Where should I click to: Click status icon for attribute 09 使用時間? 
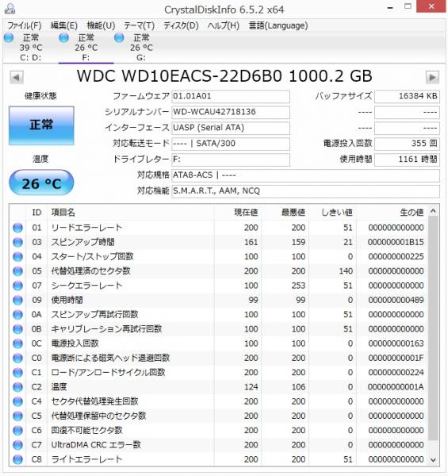click(x=18, y=300)
